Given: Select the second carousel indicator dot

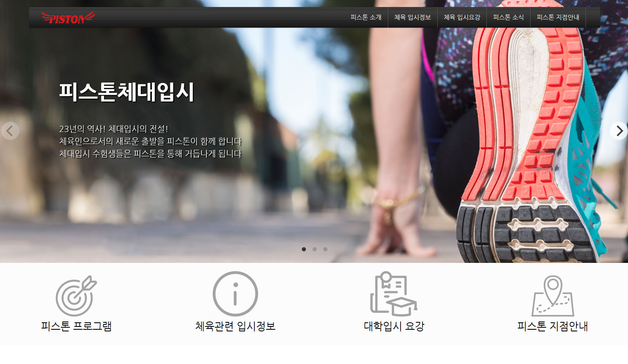Looking at the screenshot, I should tap(315, 249).
